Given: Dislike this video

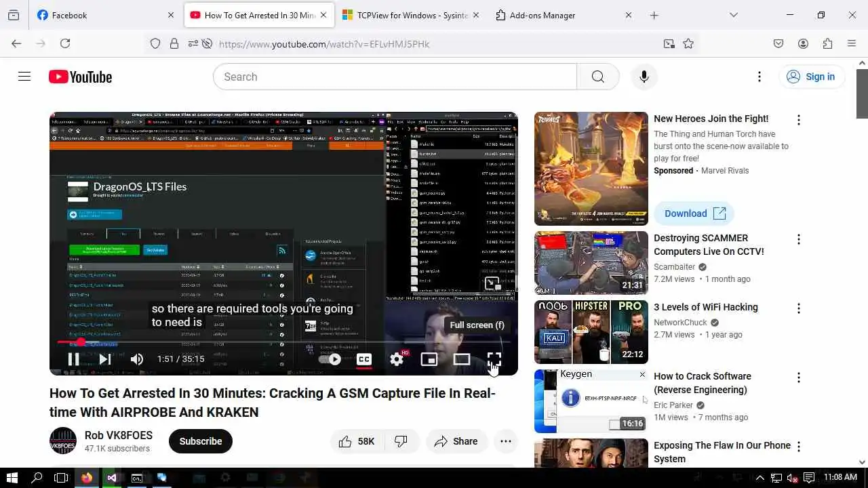Looking at the screenshot, I should point(401,441).
